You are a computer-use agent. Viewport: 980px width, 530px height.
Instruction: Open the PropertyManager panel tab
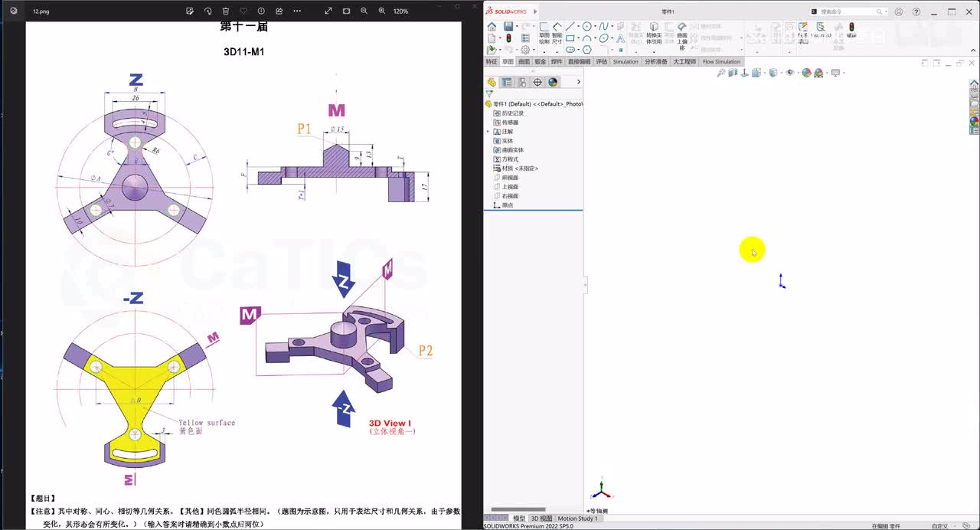pyautogui.click(x=507, y=82)
